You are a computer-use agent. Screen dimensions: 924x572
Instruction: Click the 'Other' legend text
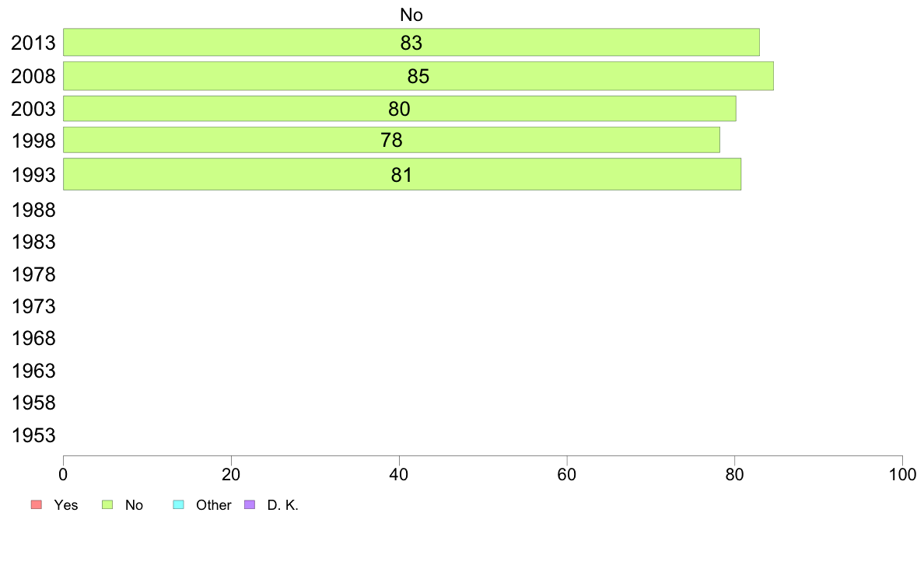pos(213,505)
